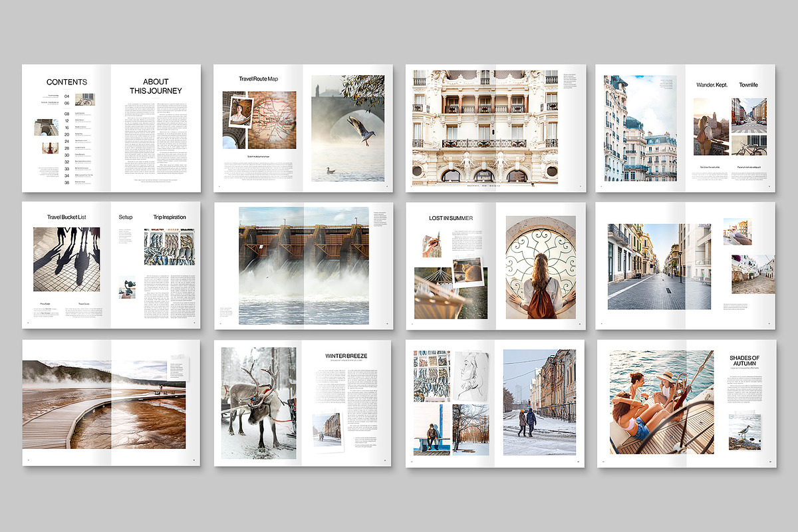798x532 pixels.
Task: Select the street with parked cars photo
Action: 749,115
